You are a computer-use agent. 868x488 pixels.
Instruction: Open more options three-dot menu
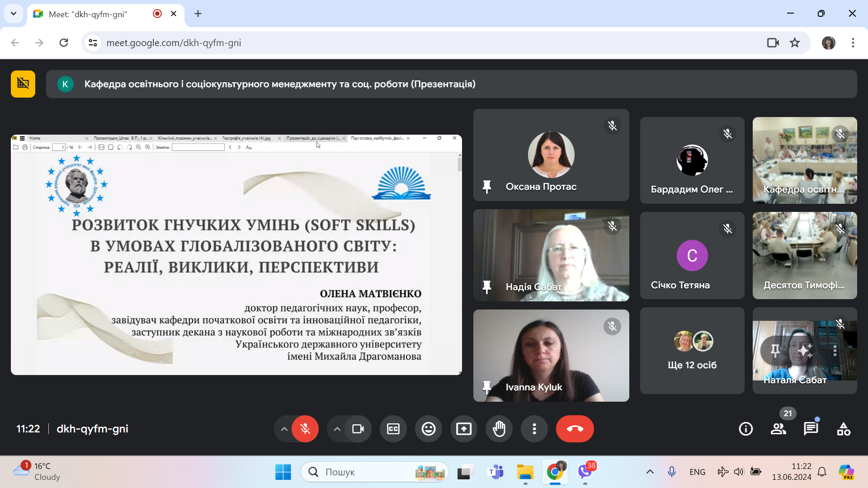click(x=534, y=429)
